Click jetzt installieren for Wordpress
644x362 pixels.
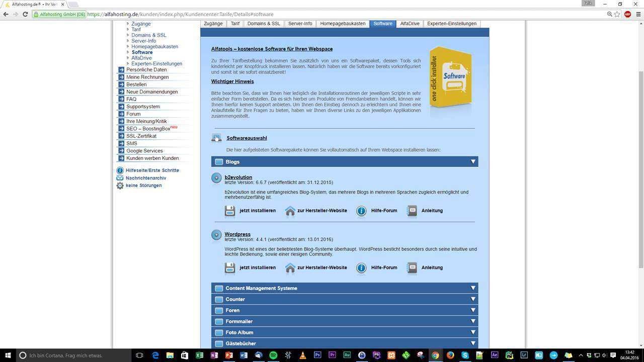(x=258, y=268)
